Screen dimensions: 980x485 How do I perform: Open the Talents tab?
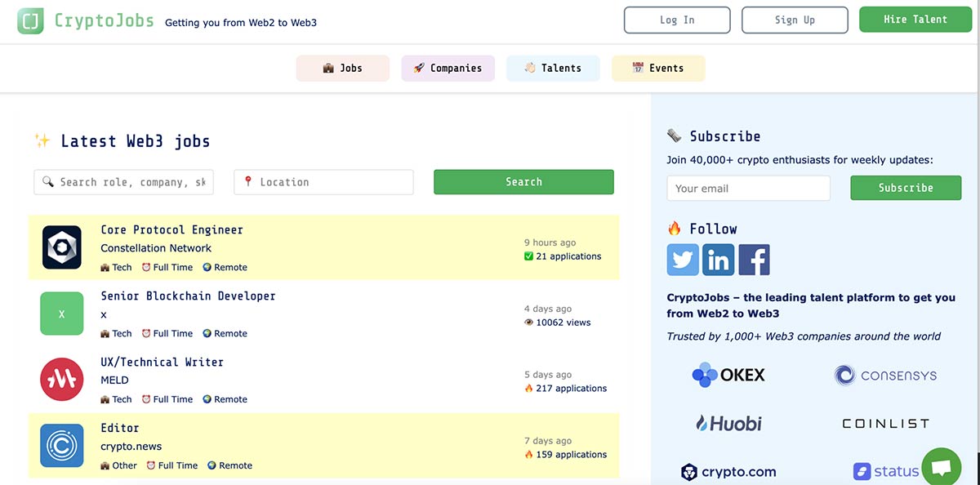pos(553,69)
